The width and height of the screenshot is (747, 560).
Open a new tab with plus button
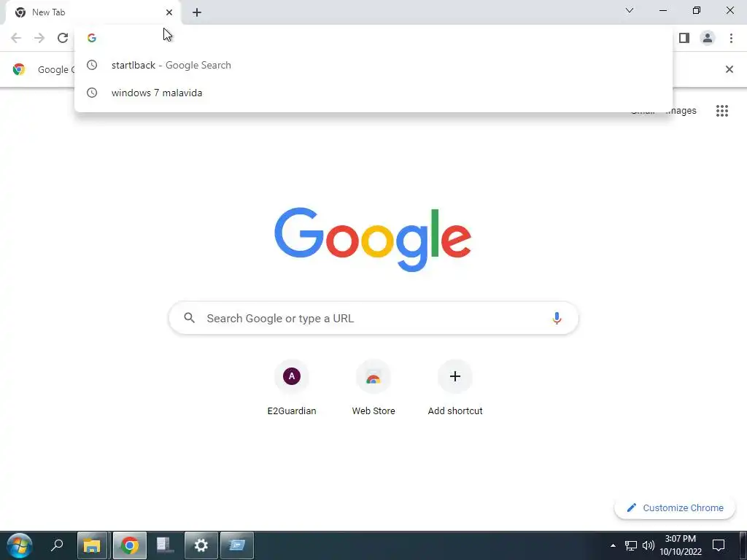coord(197,12)
